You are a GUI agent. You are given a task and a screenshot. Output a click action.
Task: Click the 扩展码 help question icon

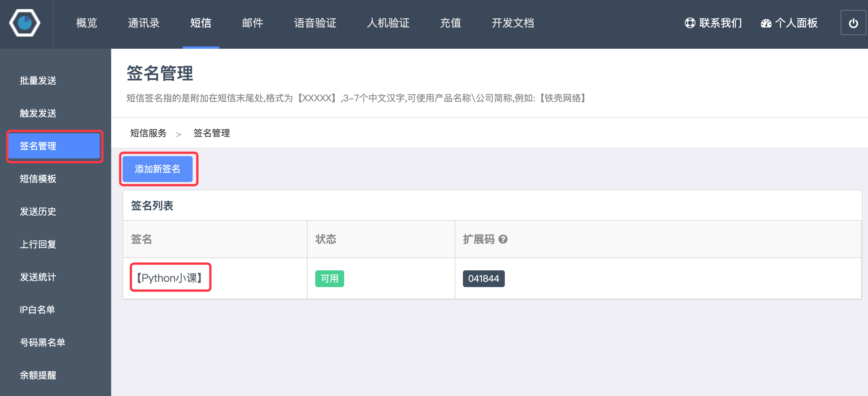click(x=503, y=239)
